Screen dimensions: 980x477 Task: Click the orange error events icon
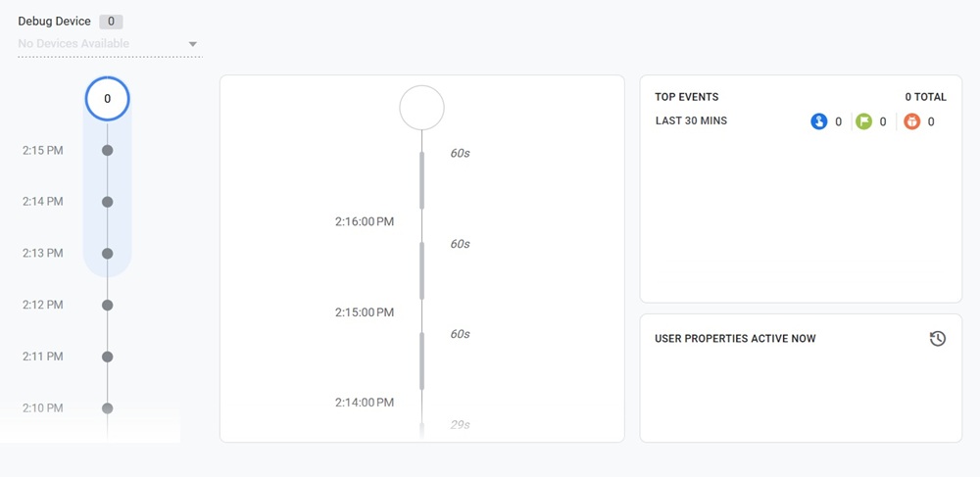tap(912, 121)
